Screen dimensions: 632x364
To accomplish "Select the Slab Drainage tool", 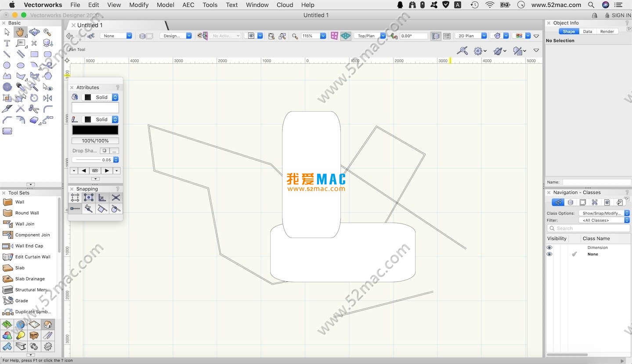I will click(x=29, y=279).
